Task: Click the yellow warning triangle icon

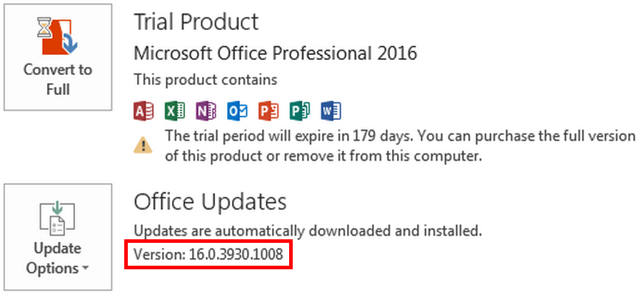Action: click(143, 146)
